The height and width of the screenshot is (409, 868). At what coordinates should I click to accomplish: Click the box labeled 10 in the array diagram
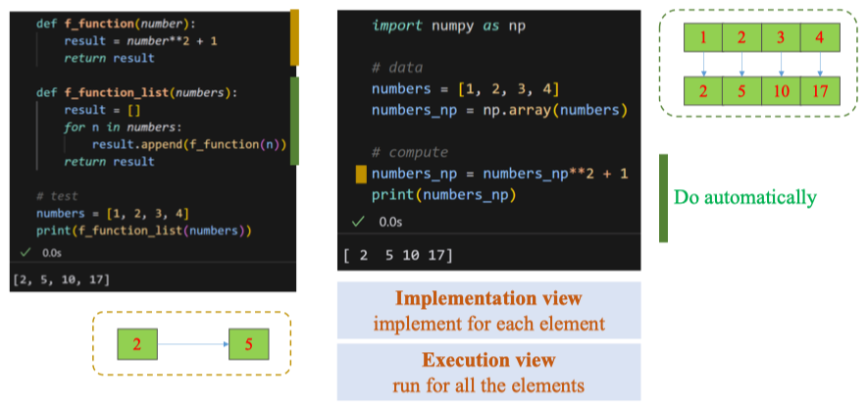pos(782,91)
